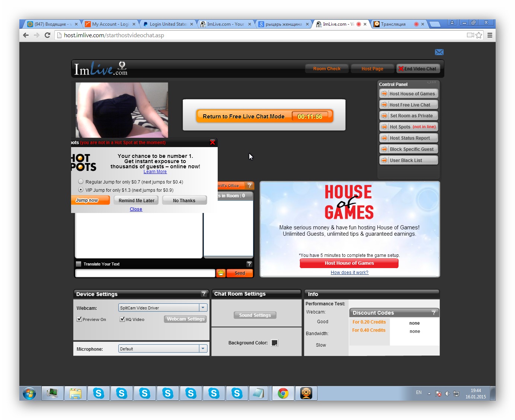Click Sheriff's Office help question mark
This screenshot has height=420, width=515.
(250, 185)
